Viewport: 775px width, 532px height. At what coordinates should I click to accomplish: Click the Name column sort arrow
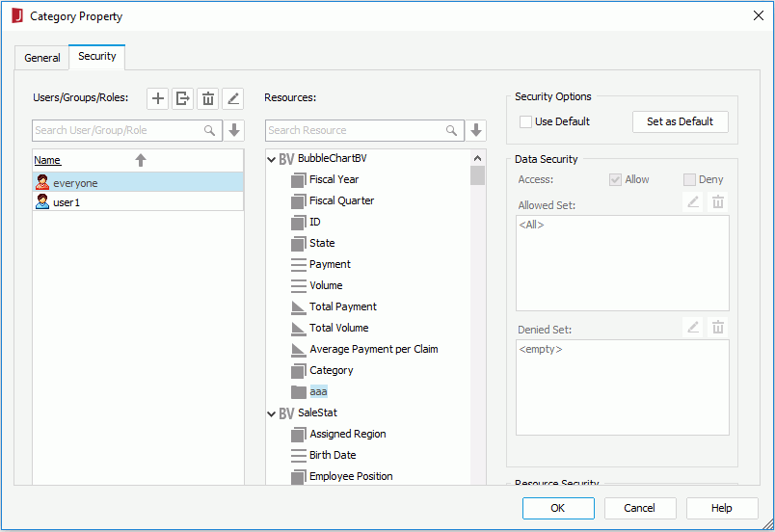(x=141, y=160)
